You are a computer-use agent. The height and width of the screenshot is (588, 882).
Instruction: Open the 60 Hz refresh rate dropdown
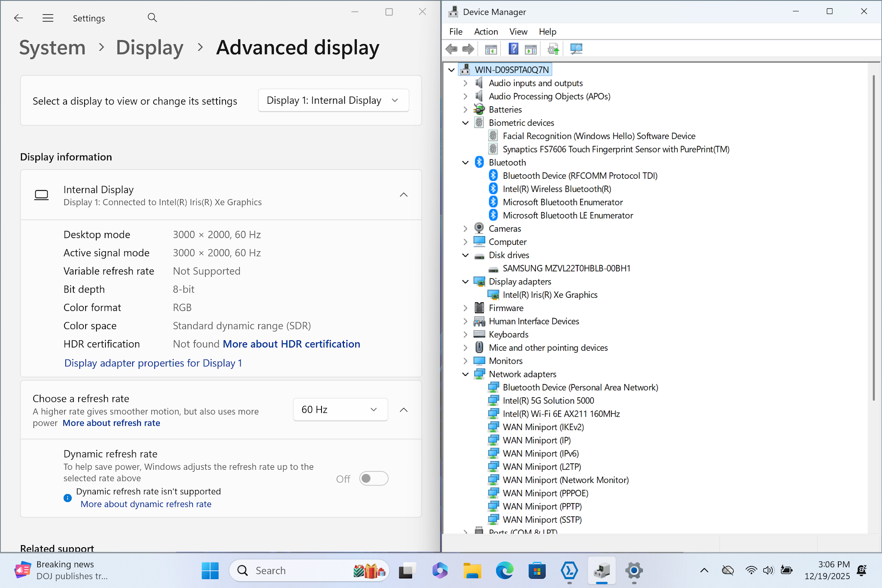coord(340,410)
